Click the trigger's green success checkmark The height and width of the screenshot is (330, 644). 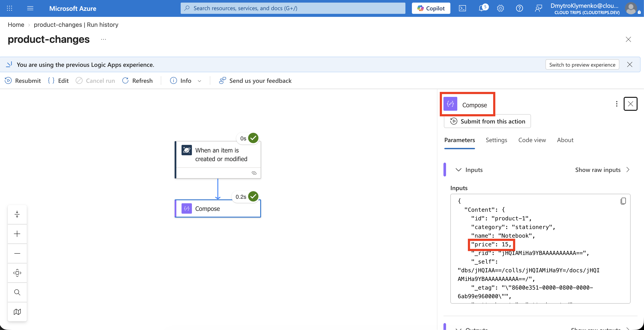[x=253, y=138]
